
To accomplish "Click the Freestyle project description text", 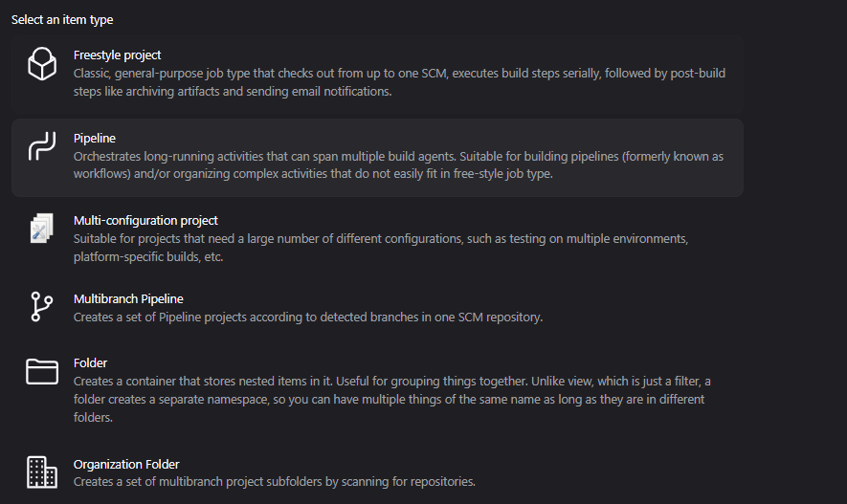I will [399, 82].
